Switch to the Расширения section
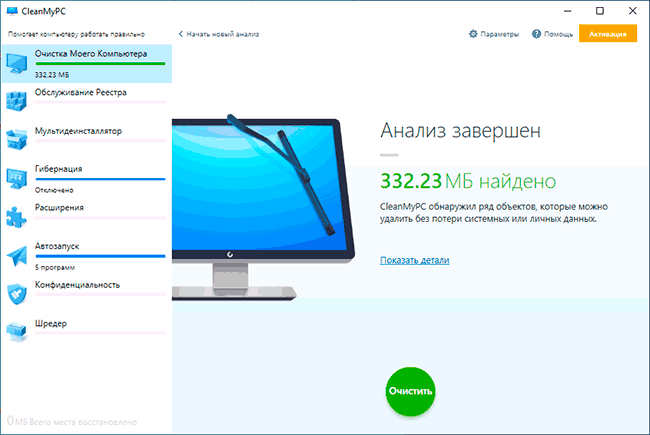This screenshot has width=650, height=435. click(86, 217)
